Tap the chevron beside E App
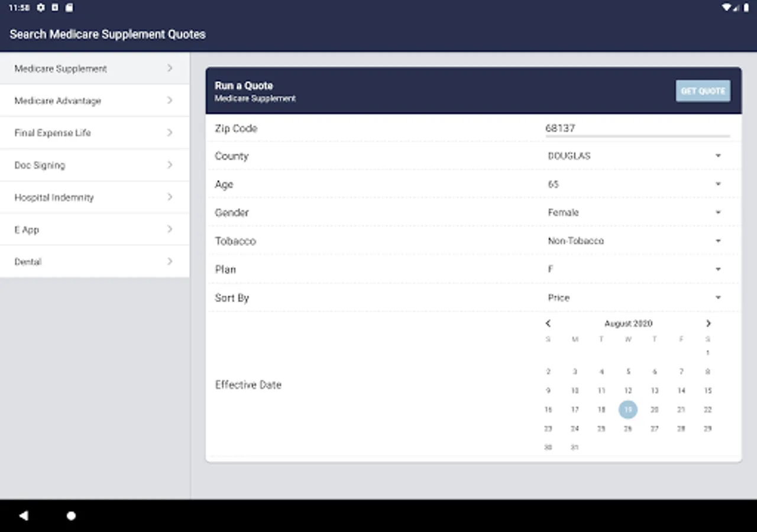The image size is (757, 532). (170, 229)
